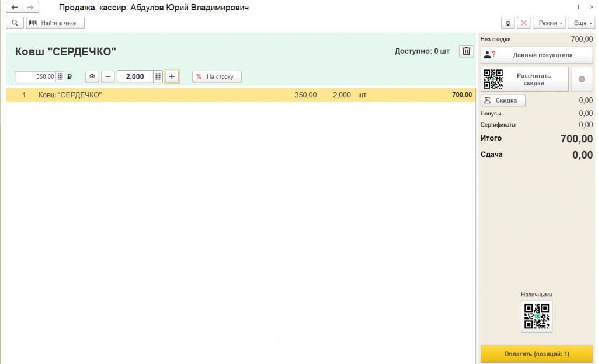Click the price cell 350,00 in the receipt row

click(x=305, y=95)
